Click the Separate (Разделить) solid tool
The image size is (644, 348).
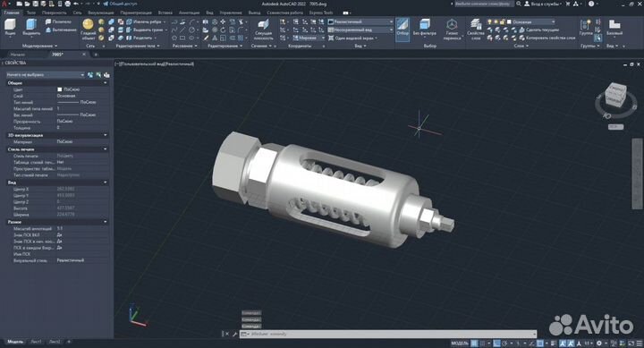pos(140,38)
